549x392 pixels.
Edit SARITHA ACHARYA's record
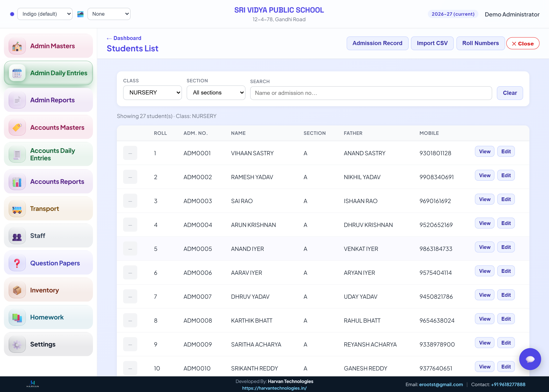pyautogui.click(x=506, y=343)
